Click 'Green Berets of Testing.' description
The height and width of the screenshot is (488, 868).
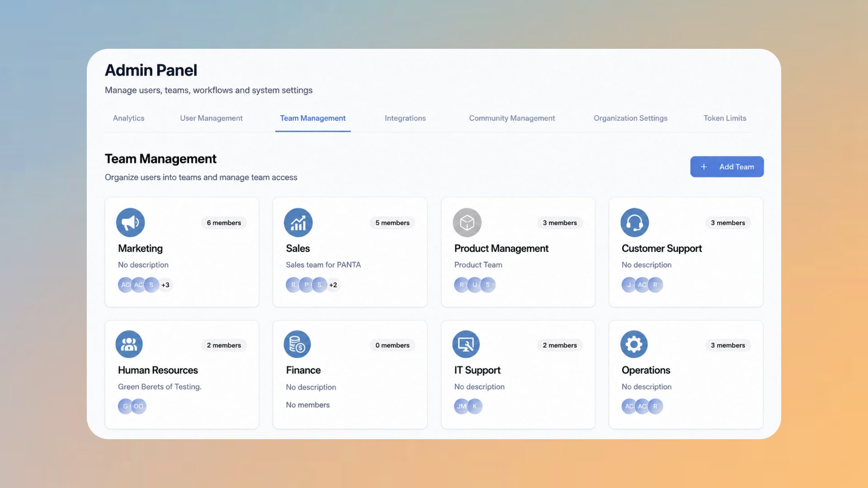160,387
